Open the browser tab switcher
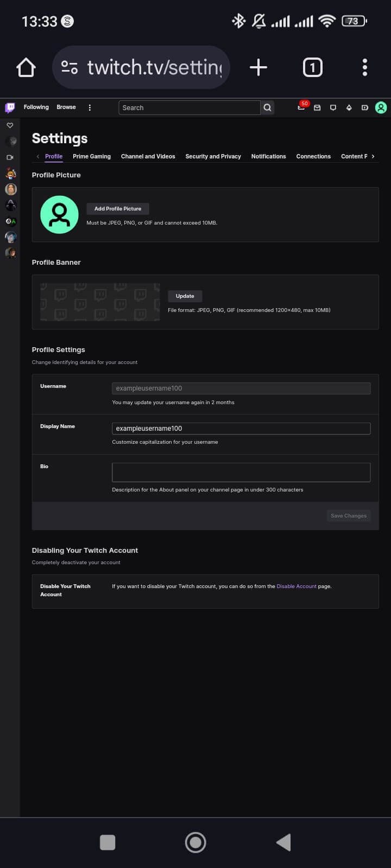Image resolution: width=391 pixels, height=868 pixels. 312,67
